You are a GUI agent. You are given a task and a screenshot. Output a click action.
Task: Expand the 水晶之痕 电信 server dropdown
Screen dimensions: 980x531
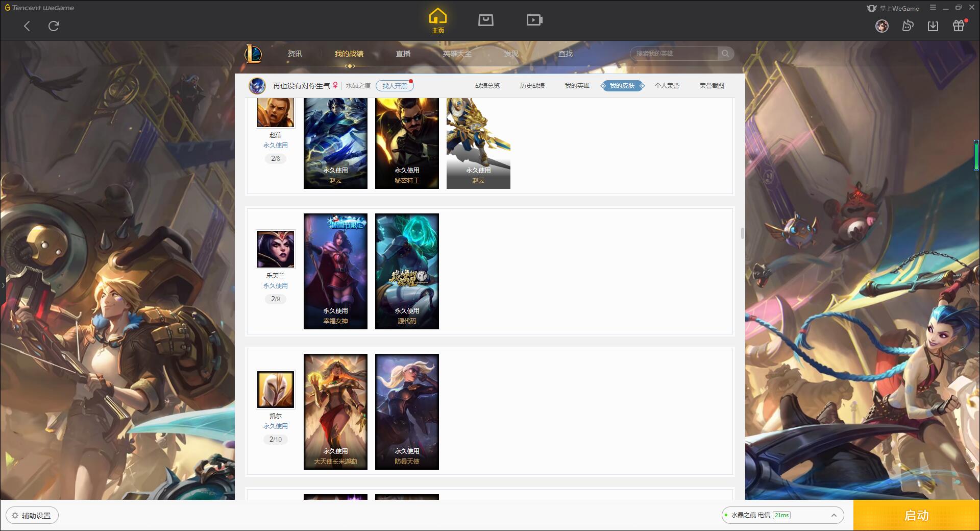tap(782, 515)
